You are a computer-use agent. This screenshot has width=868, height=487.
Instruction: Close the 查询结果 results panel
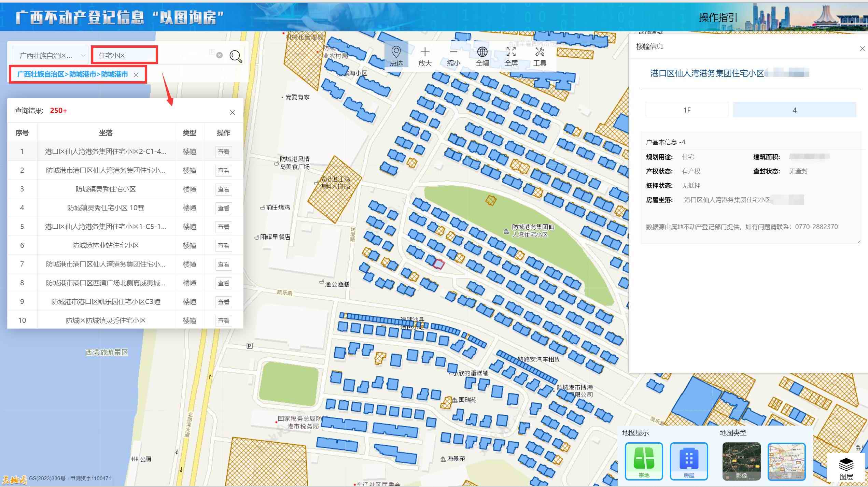coord(232,112)
